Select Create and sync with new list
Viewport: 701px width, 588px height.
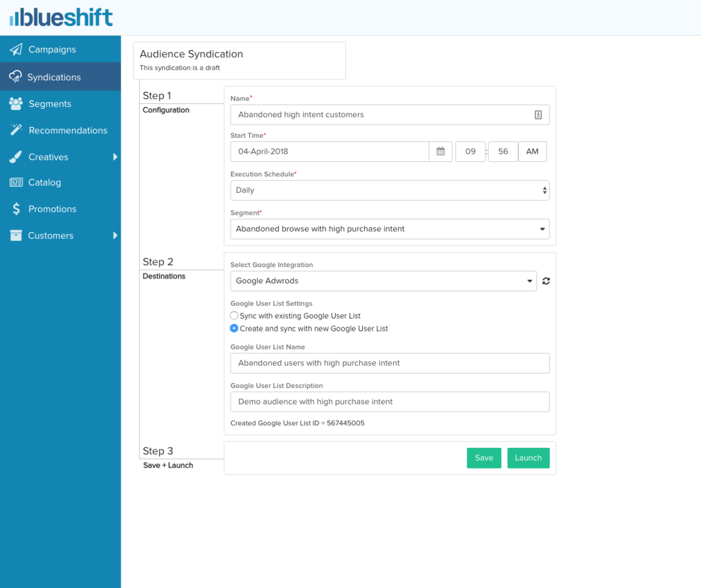[234, 328]
